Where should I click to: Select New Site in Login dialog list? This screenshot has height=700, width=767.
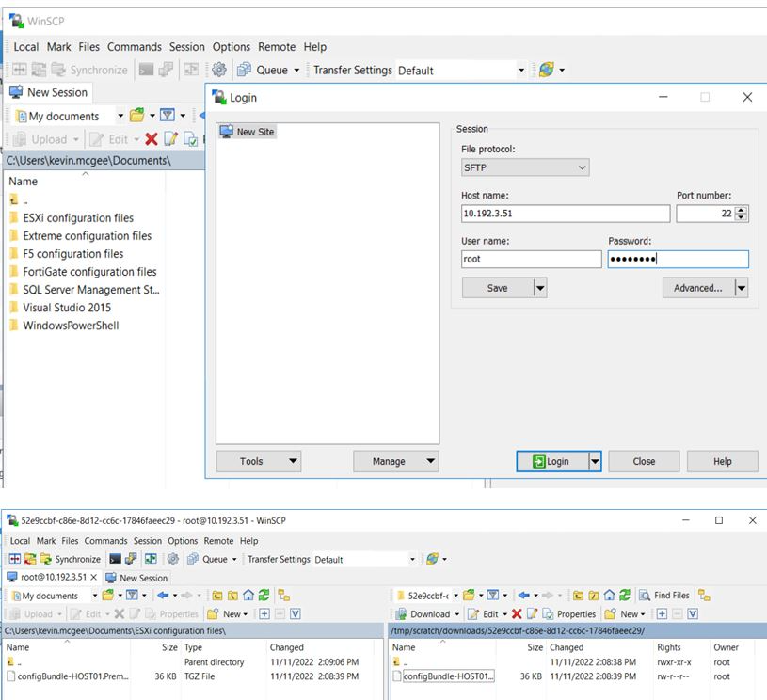click(x=248, y=132)
